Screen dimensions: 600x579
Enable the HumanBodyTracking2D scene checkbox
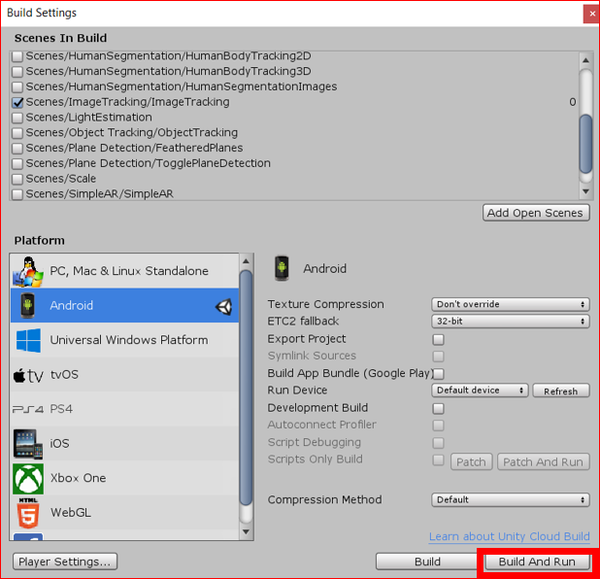pyautogui.click(x=17, y=56)
